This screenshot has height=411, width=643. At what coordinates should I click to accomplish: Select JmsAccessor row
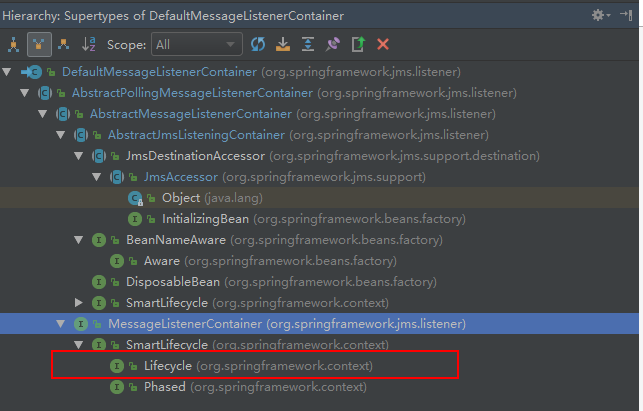pos(319,177)
